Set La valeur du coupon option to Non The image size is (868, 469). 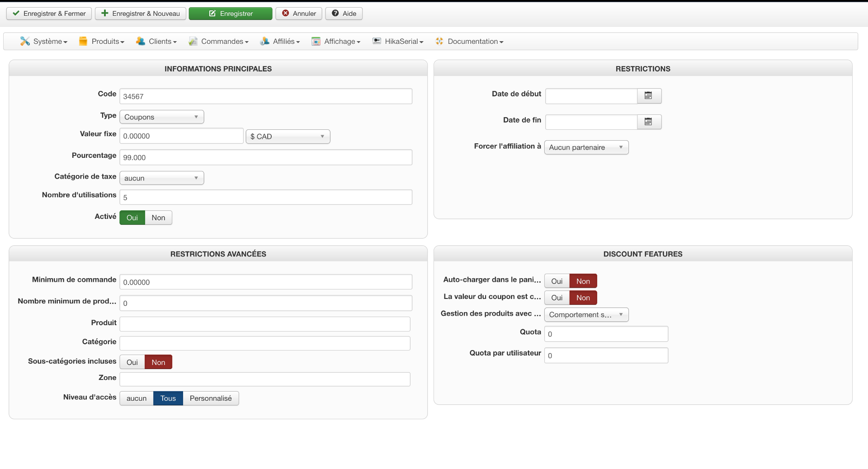tap(583, 298)
